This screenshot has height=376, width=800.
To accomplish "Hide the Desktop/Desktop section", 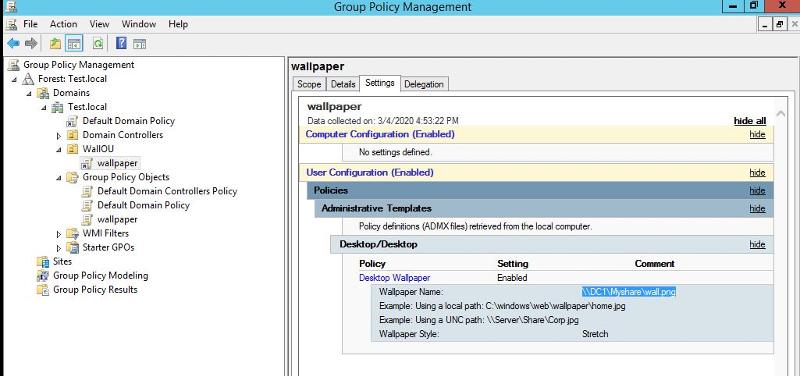I will click(x=757, y=244).
